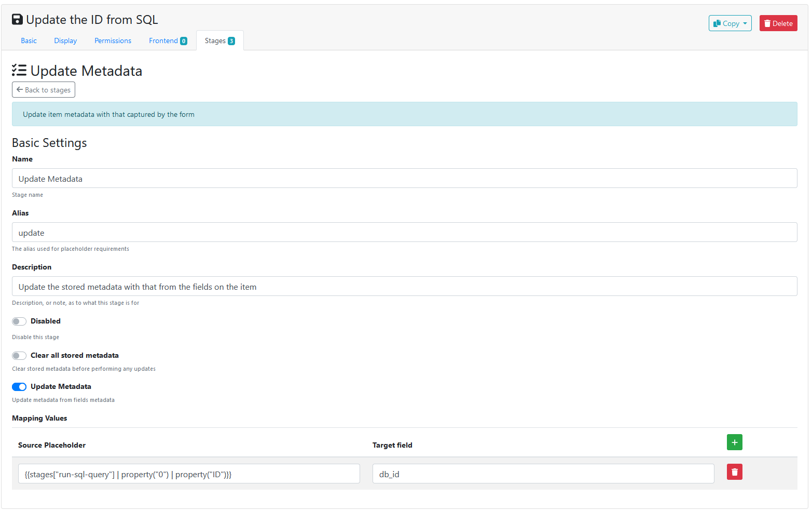Click into the Name input field
The width and height of the screenshot is (812, 512).
pos(404,179)
